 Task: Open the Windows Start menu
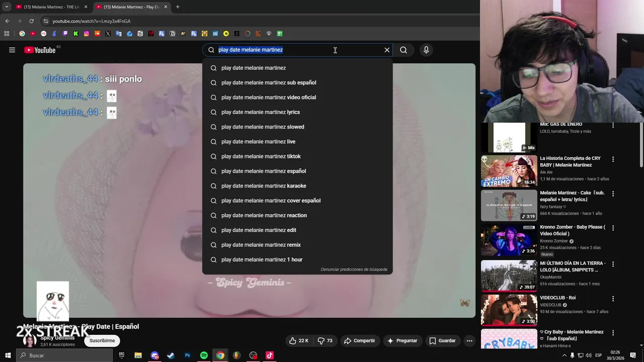tap(8, 355)
